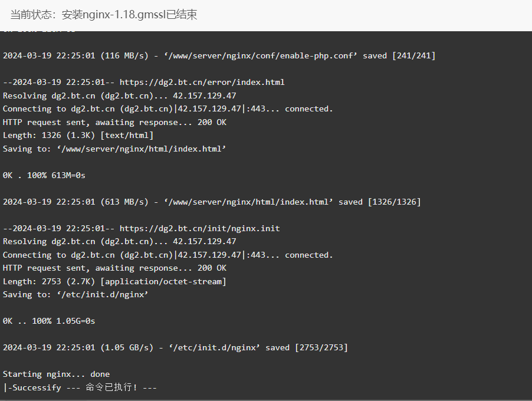Click the https://dg2.bt.cn/init/nginx.init URL
Viewport: 532px width, 401px height.
(199, 228)
